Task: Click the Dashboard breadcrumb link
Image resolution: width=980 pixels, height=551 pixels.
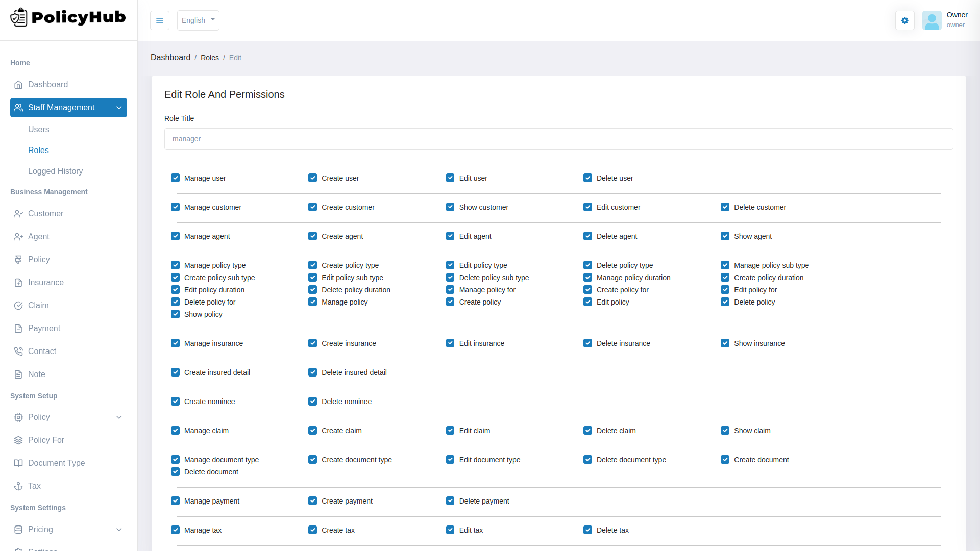Action: (x=170, y=57)
